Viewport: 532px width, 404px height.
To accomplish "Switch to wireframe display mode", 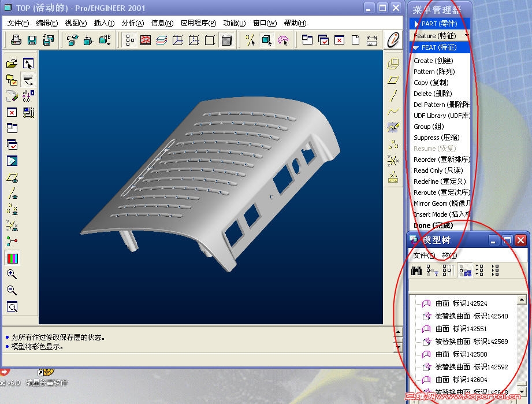I will click(x=177, y=40).
